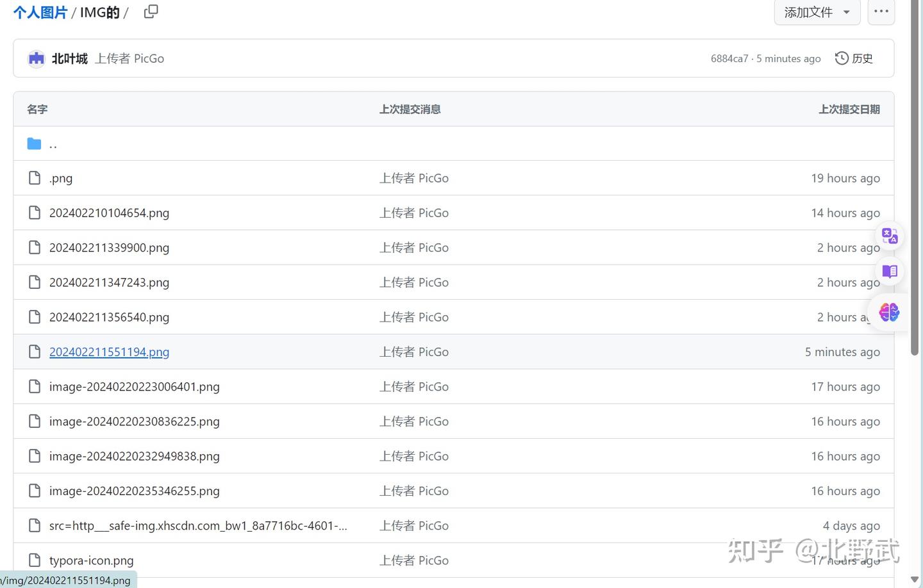The image size is (923, 588).
Task: Click the vertical scrollbar thumb
Action: (915, 178)
